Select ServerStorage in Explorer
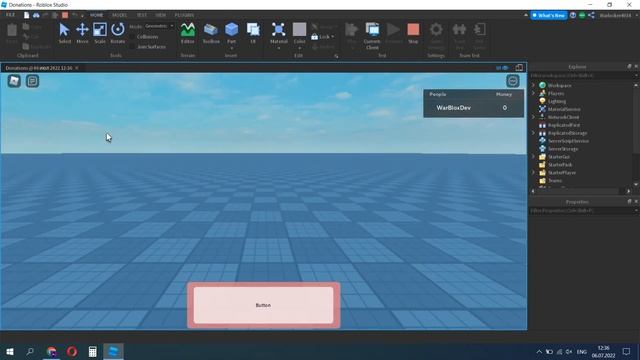Screen dimensions: 640x360 562,149
